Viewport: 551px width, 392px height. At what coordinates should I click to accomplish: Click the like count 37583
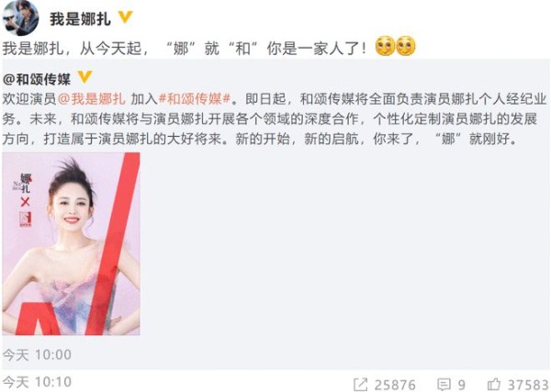tap(528, 385)
